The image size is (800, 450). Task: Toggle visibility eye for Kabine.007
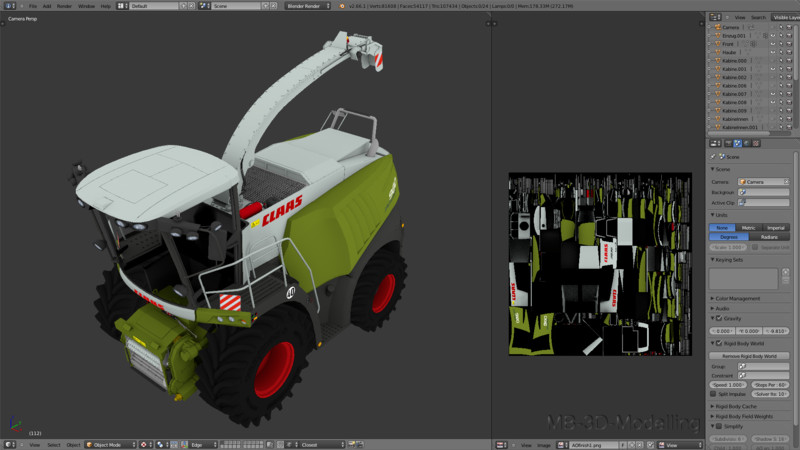coord(773,94)
